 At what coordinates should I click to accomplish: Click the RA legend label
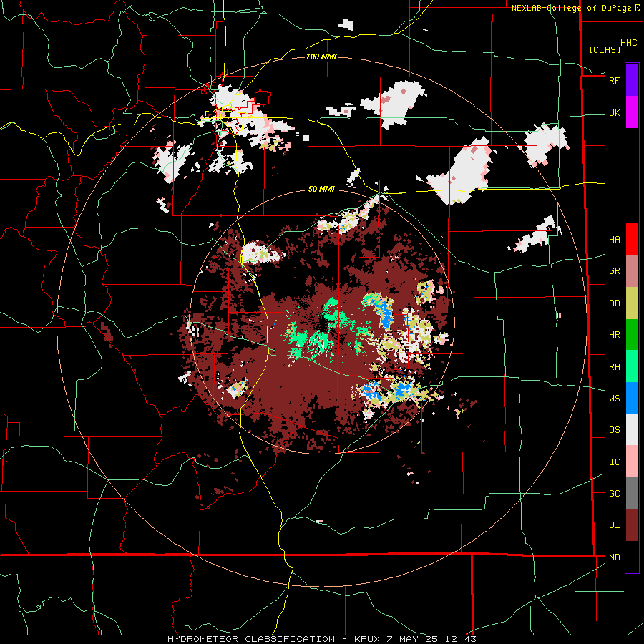pos(614,367)
